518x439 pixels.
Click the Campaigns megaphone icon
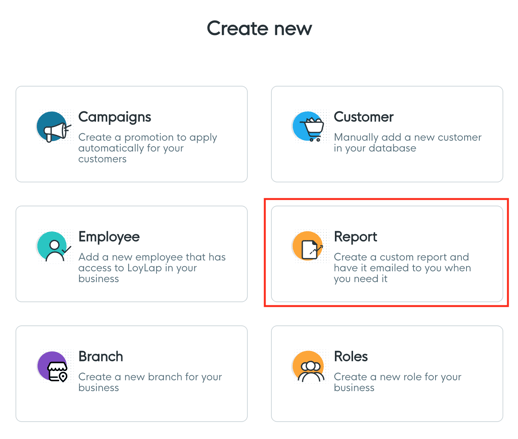(x=54, y=127)
